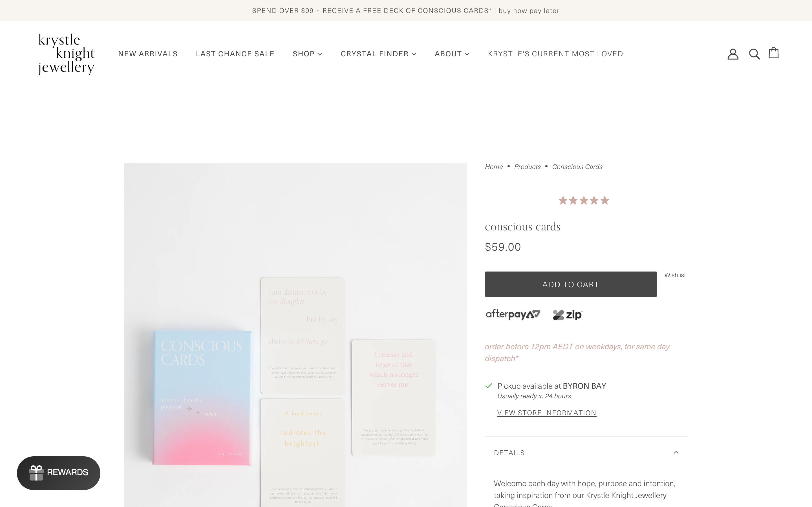
Task: Open the CRYSTAL FINDER dropdown
Action: pos(378,54)
